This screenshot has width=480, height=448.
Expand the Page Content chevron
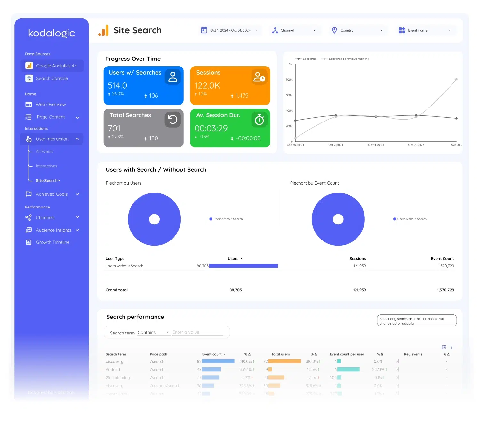(x=77, y=117)
